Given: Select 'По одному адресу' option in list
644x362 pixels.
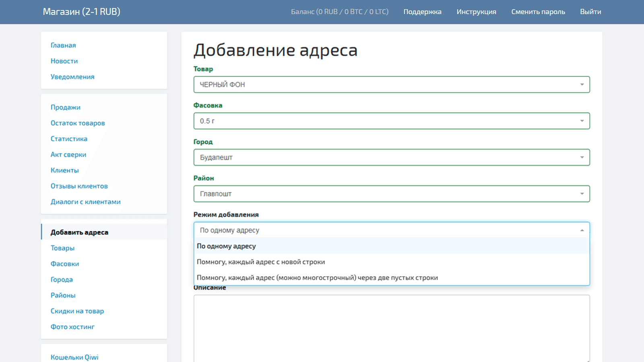Looking at the screenshot, I should click(x=392, y=246).
